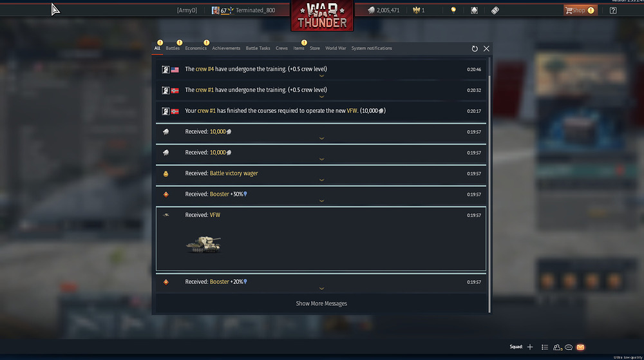Expand the Battle victory wager message
This screenshot has height=360, width=644.
(321, 180)
